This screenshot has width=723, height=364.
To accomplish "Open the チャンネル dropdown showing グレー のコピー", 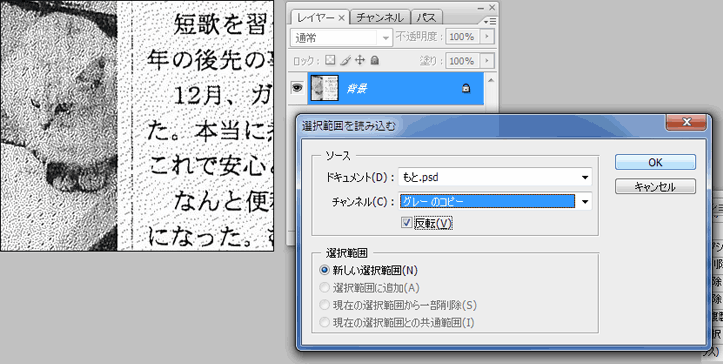I will point(495,201).
